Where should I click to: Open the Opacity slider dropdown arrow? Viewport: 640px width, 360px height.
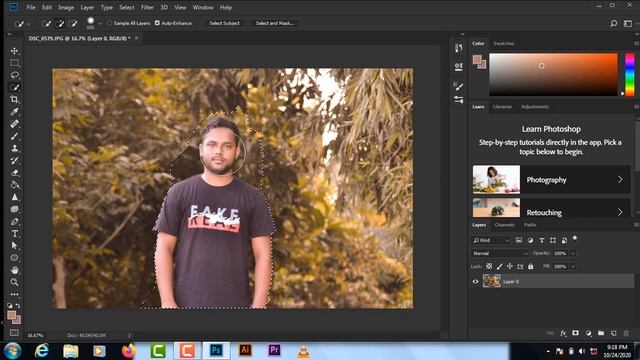pyautogui.click(x=573, y=253)
